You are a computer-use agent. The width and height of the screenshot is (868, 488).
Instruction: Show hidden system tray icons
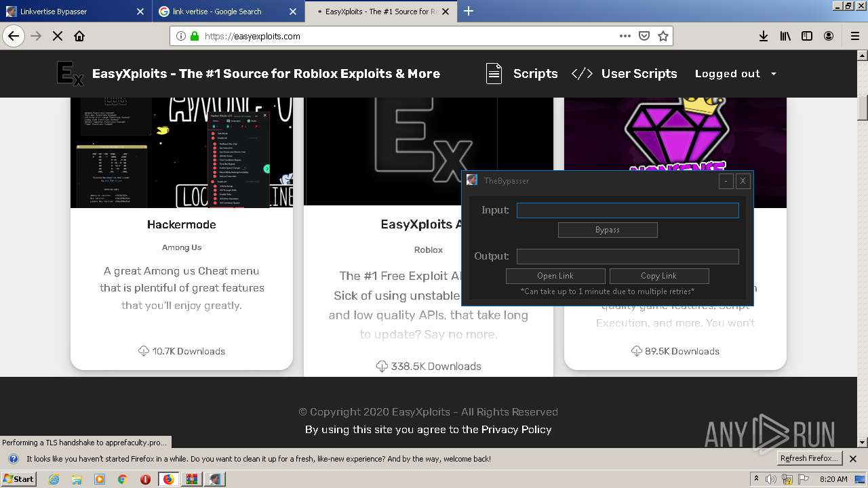tap(756, 479)
